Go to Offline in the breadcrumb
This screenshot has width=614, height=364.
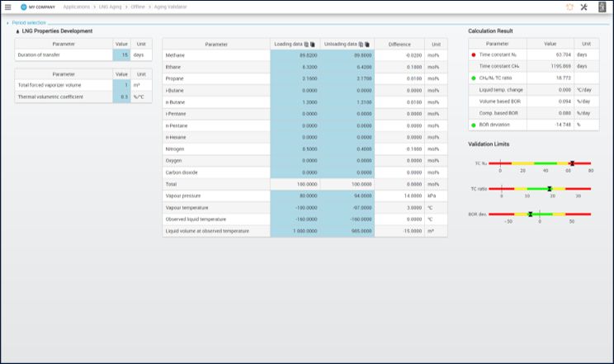138,7
